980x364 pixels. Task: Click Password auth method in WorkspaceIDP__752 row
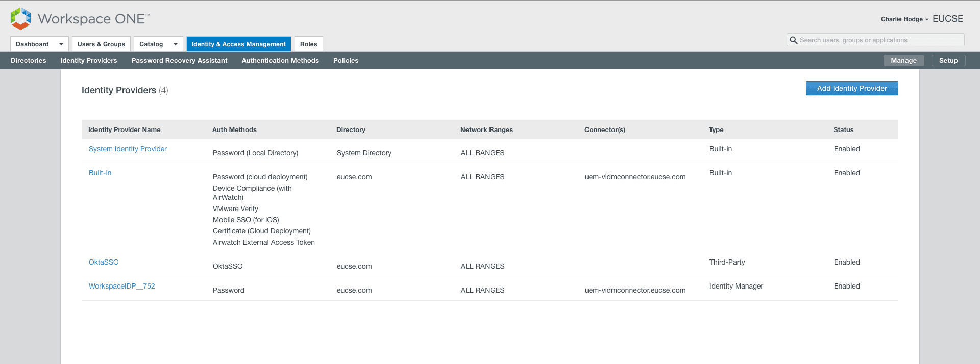click(229, 291)
